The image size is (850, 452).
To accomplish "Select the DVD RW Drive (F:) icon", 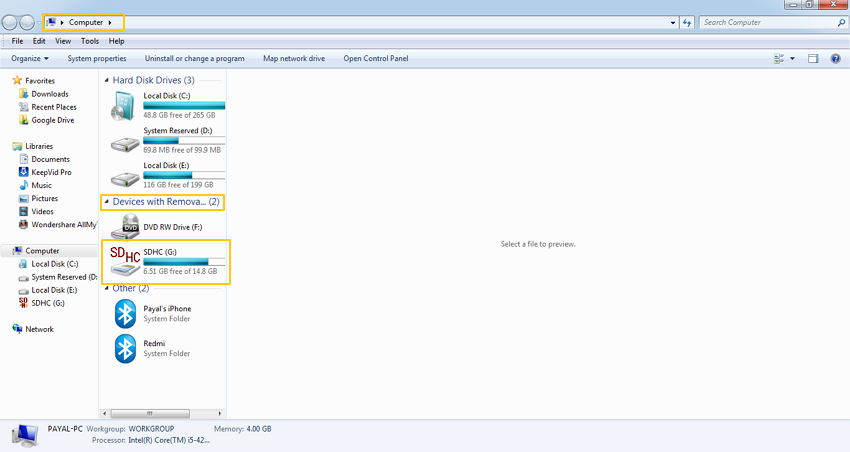I will click(125, 227).
